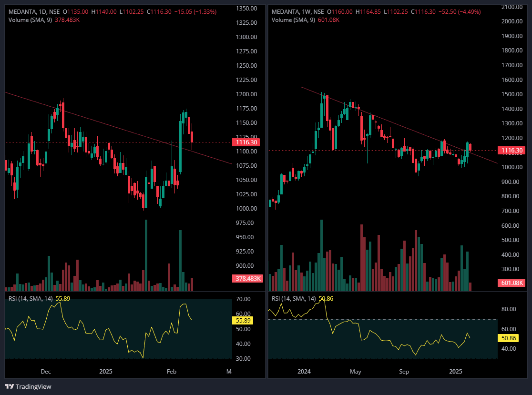
Task: Click the daily high value H1149.00
Action: 104,12
